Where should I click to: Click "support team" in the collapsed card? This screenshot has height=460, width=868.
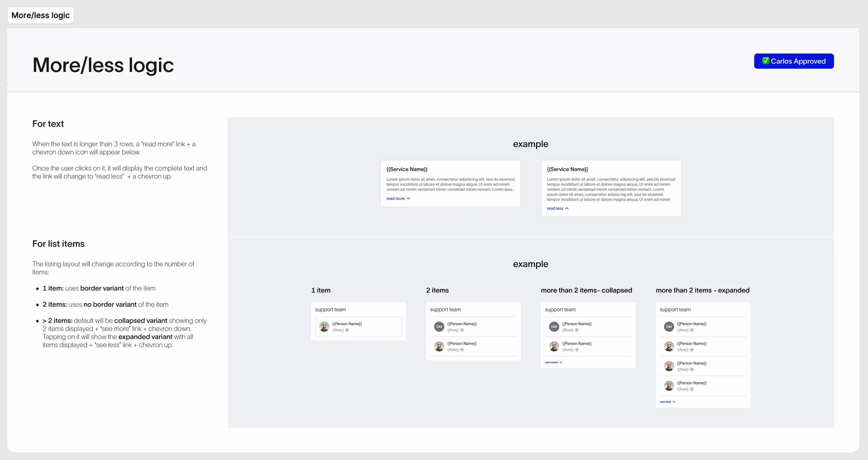(560, 310)
